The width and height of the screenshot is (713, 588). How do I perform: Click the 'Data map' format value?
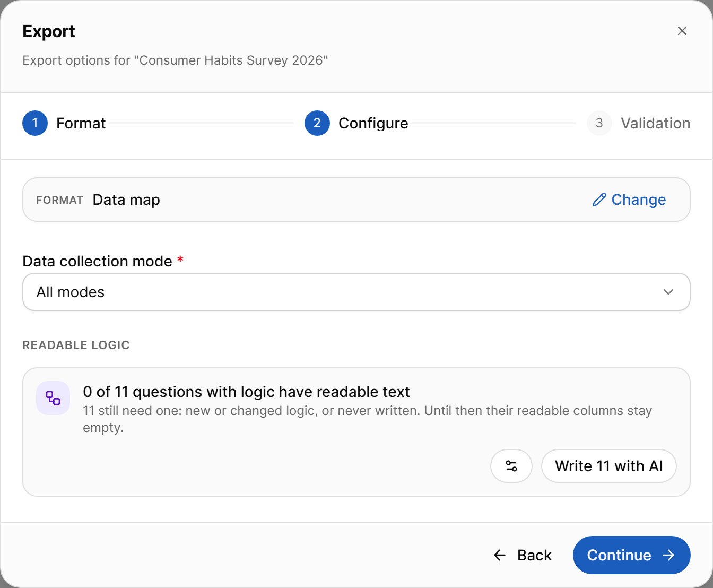(x=126, y=200)
